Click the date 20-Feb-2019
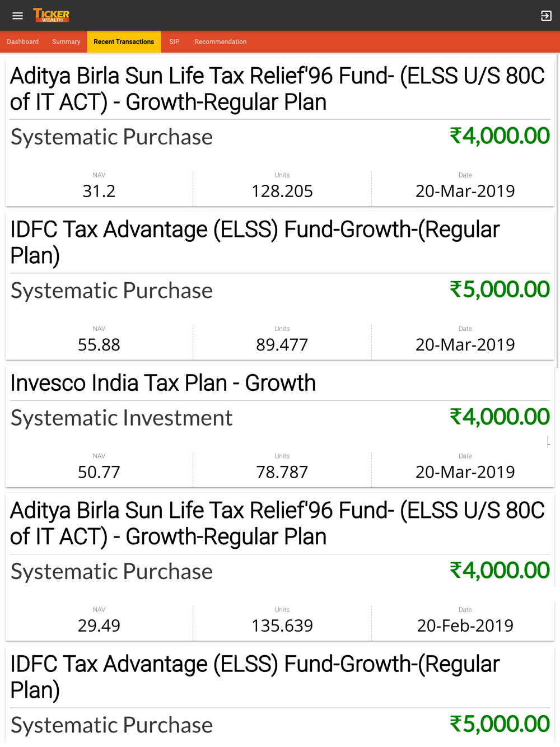 (x=465, y=625)
